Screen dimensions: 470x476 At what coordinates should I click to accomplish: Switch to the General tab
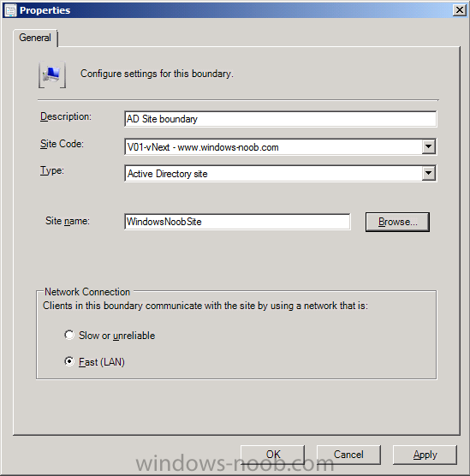(35, 38)
